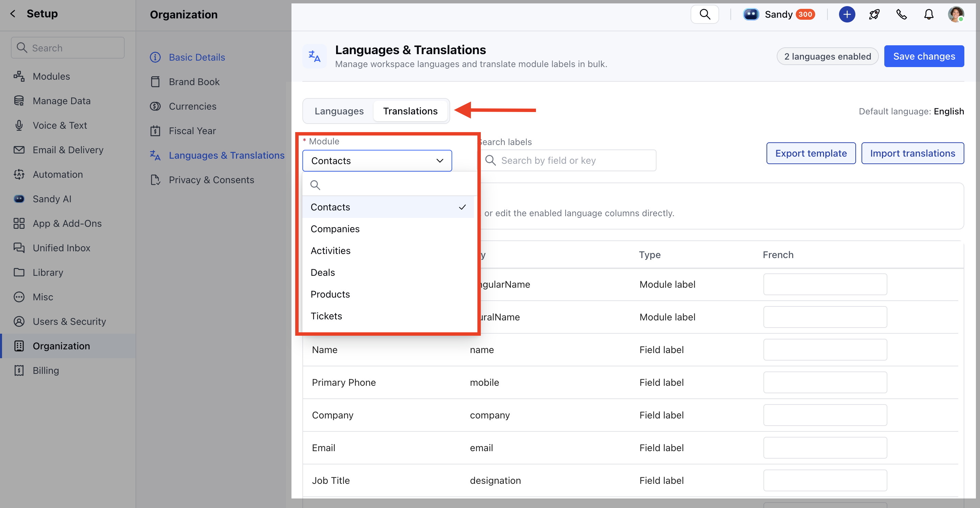Image resolution: width=980 pixels, height=508 pixels.
Task: Open Billing receipt icon
Action: tap(19, 371)
